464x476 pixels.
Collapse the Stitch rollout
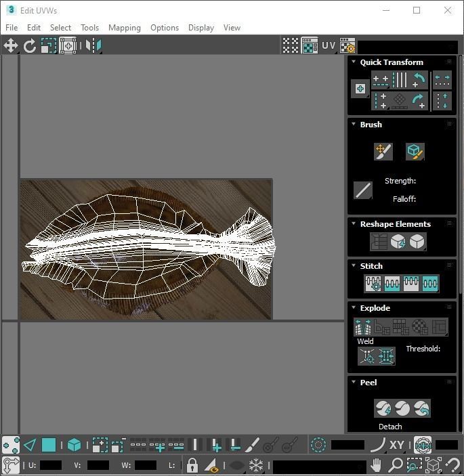[354, 265]
